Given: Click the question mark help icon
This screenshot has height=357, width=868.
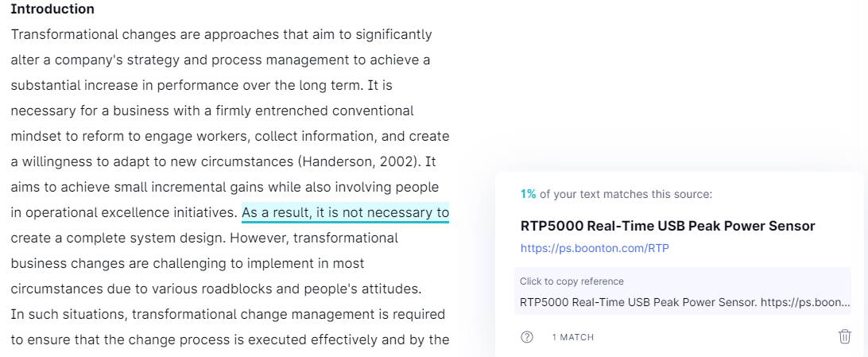Looking at the screenshot, I should click(x=527, y=336).
